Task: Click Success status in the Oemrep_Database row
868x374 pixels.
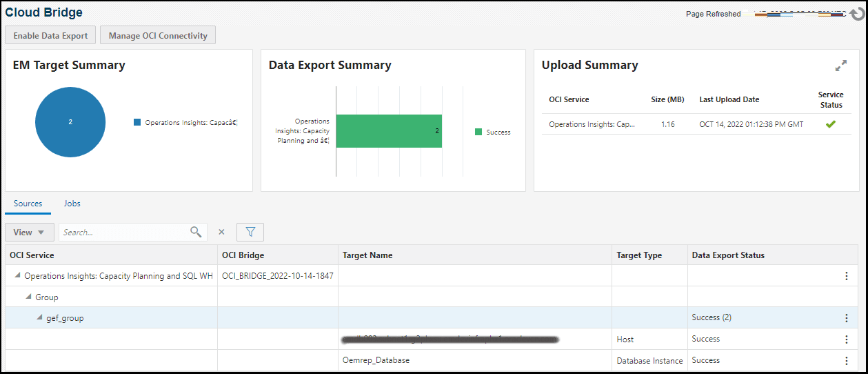Action: click(705, 360)
